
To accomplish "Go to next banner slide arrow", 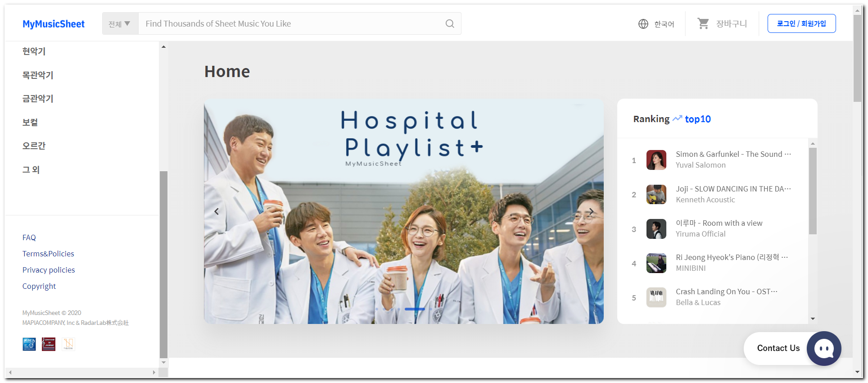I will tap(591, 211).
